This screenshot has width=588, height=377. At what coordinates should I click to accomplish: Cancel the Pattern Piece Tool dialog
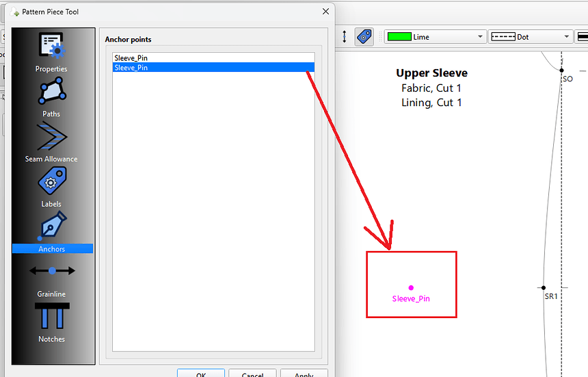click(252, 374)
